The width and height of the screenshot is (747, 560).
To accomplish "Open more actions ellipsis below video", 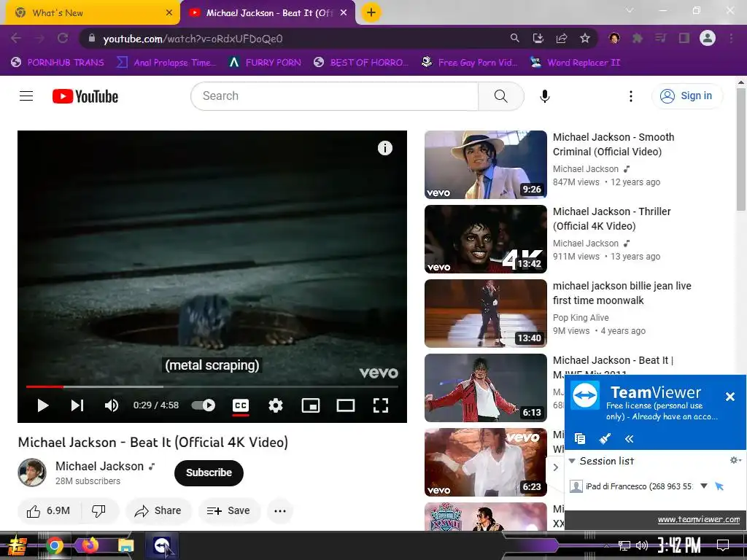I will (280, 511).
